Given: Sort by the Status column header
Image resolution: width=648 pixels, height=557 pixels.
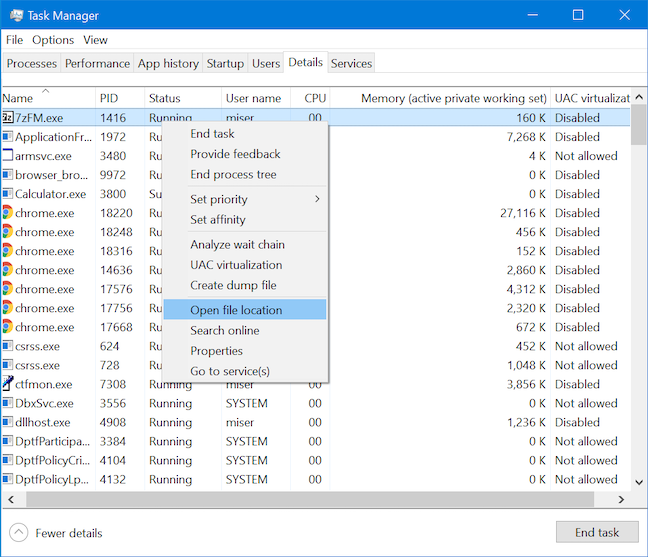Looking at the screenshot, I should 183,98.
